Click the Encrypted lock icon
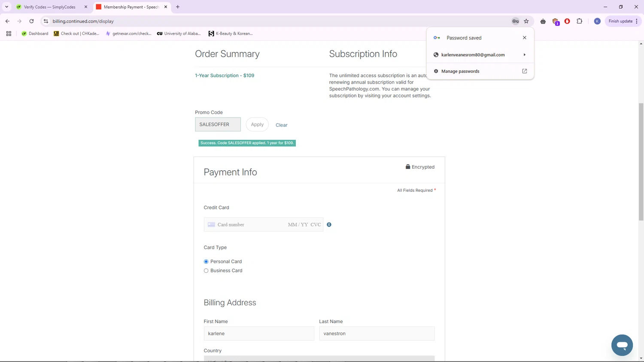 (408, 167)
